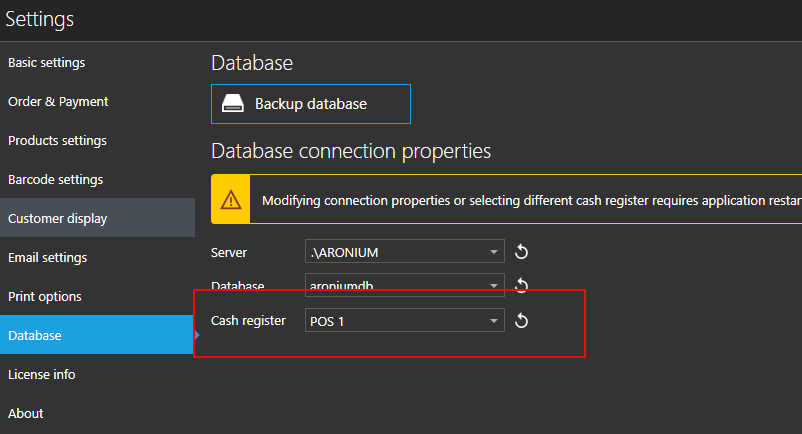Open Barcode settings page
The height and width of the screenshot is (434, 802).
[x=56, y=180]
